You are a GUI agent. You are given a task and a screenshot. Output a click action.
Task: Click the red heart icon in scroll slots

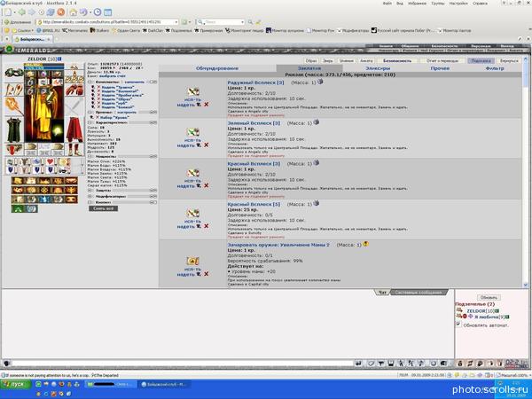(51, 162)
